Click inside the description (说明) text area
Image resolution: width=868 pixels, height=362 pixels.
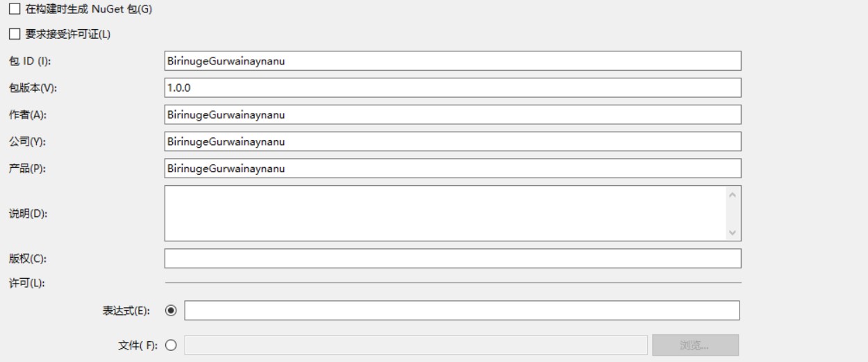pos(446,213)
